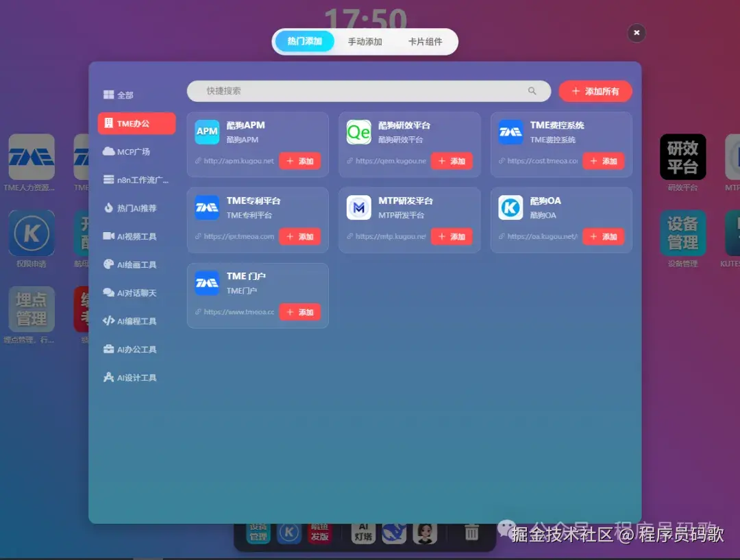Image resolution: width=740 pixels, height=560 pixels.
Task: Click the 设备管理 icon in the dock
Action: pos(258,533)
